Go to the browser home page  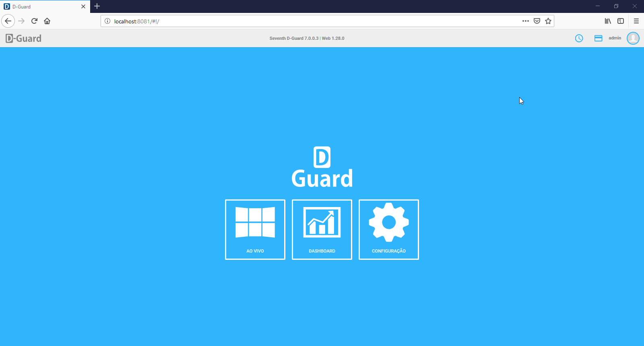point(47,21)
